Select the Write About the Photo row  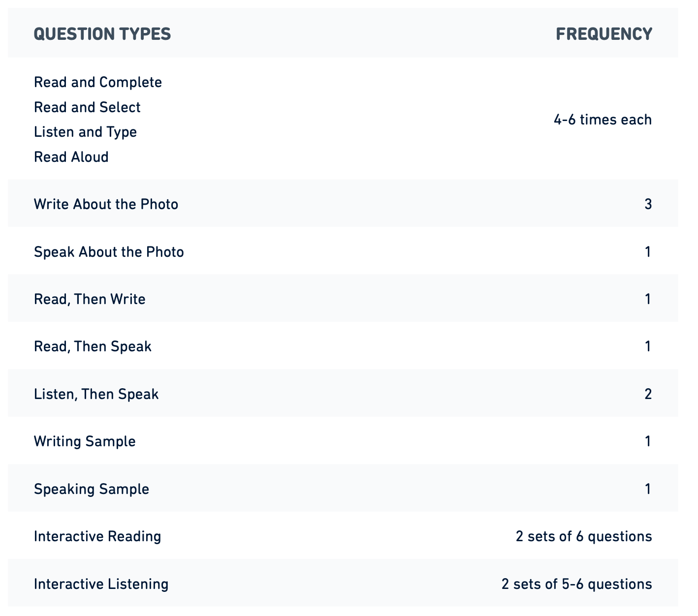coord(343,204)
